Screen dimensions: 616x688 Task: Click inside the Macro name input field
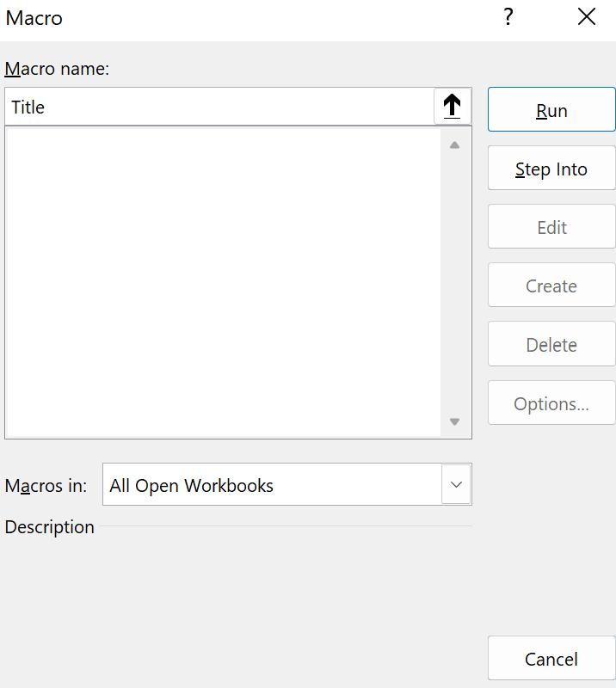(215, 107)
